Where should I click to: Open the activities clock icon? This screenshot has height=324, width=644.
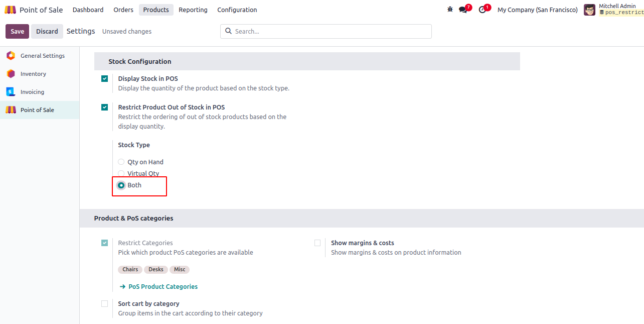(482, 10)
